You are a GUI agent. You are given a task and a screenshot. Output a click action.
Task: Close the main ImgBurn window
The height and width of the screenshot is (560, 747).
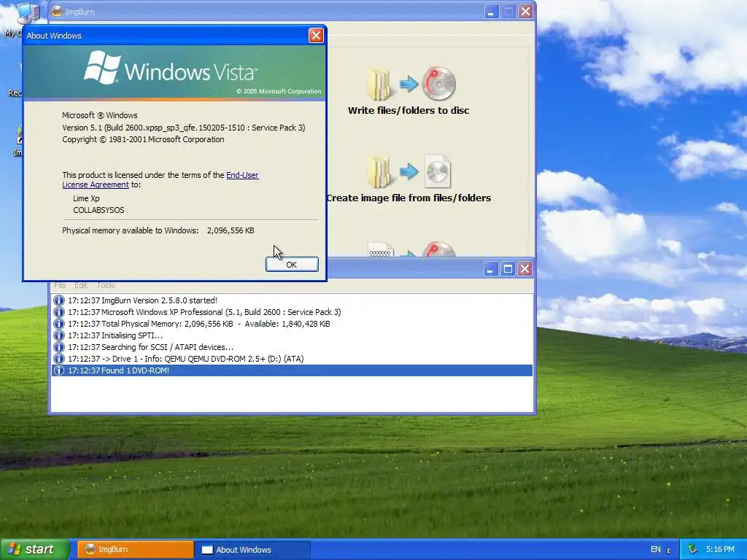pyautogui.click(x=525, y=12)
